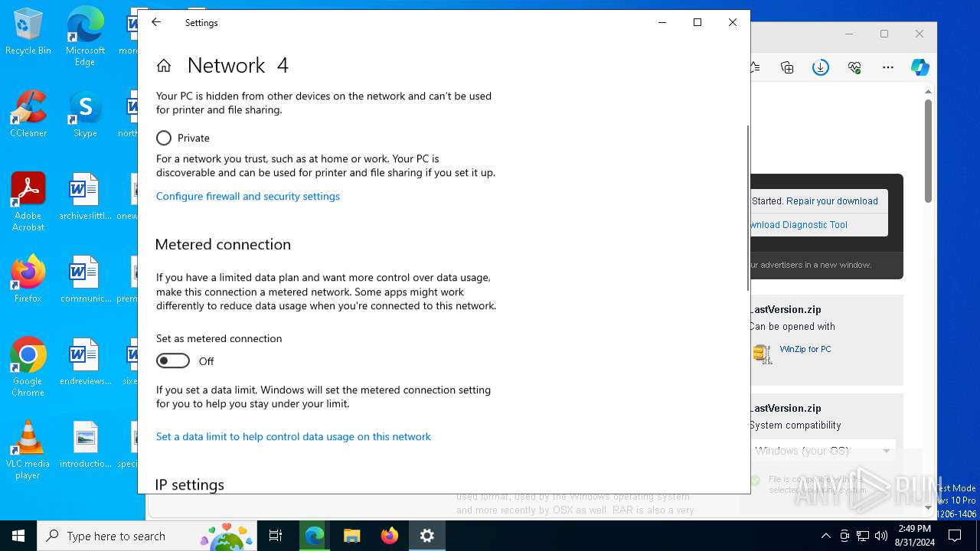The width and height of the screenshot is (980, 551).
Task: Open Firefox from the taskbar
Action: pos(390,536)
